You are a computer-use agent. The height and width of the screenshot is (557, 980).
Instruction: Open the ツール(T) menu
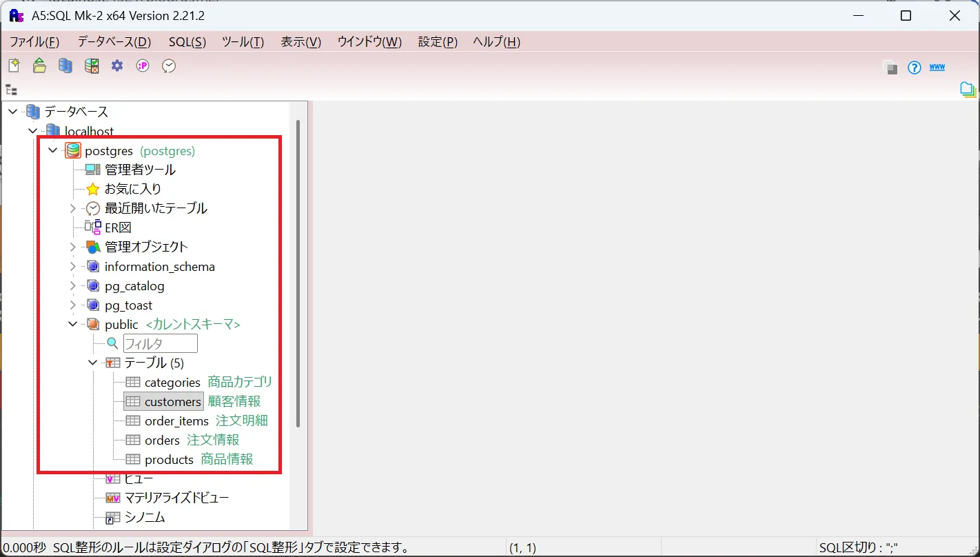pos(243,42)
